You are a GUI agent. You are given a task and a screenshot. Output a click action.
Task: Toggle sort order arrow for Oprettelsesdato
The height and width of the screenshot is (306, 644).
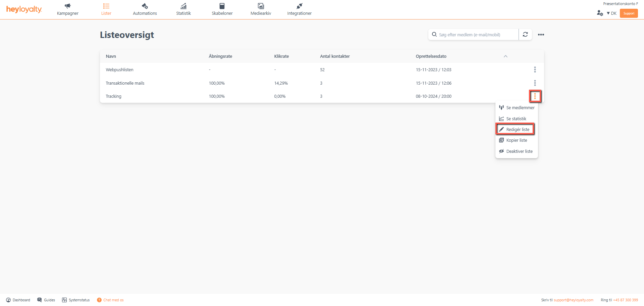(x=505, y=56)
